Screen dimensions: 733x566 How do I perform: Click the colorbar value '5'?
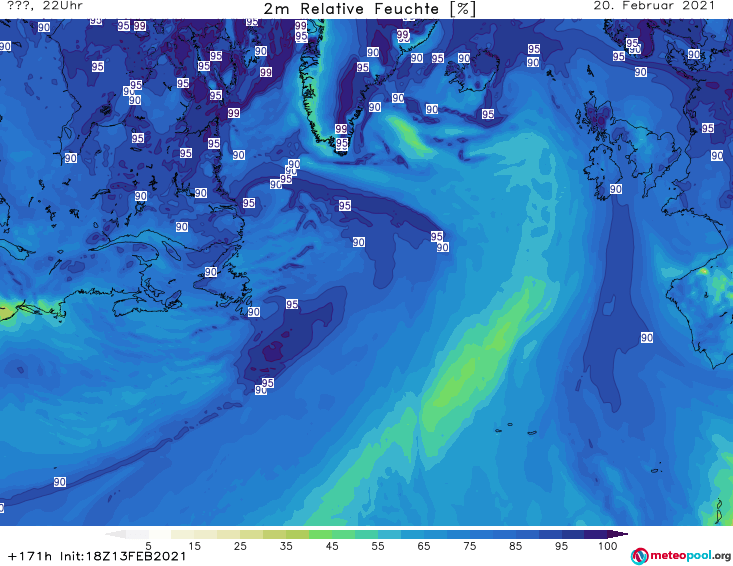tap(148, 546)
